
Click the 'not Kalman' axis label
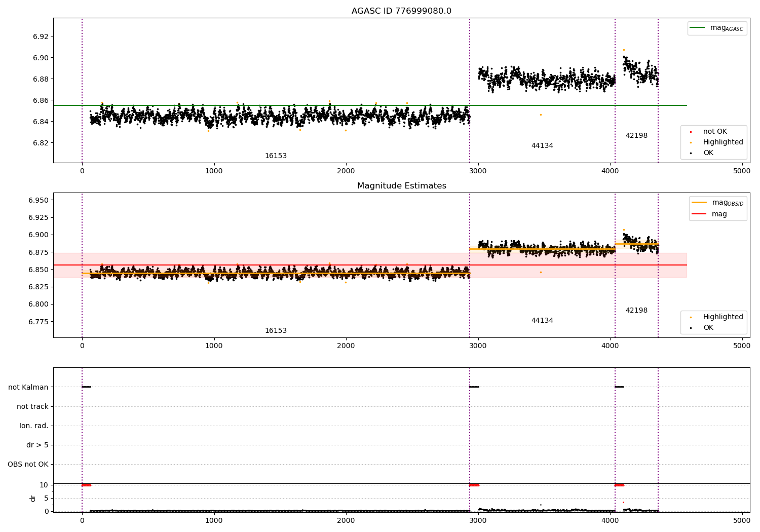pos(28,387)
